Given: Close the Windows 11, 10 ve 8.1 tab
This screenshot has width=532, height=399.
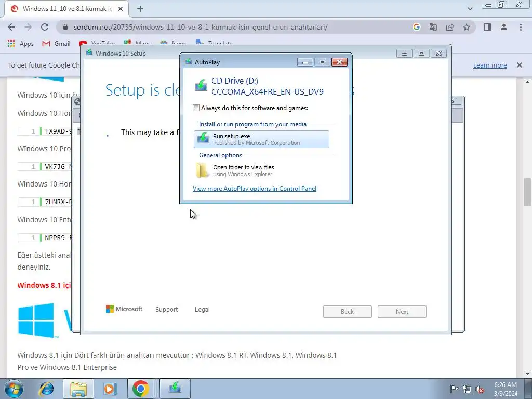Looking at the screenshot, I should (121, 9).
